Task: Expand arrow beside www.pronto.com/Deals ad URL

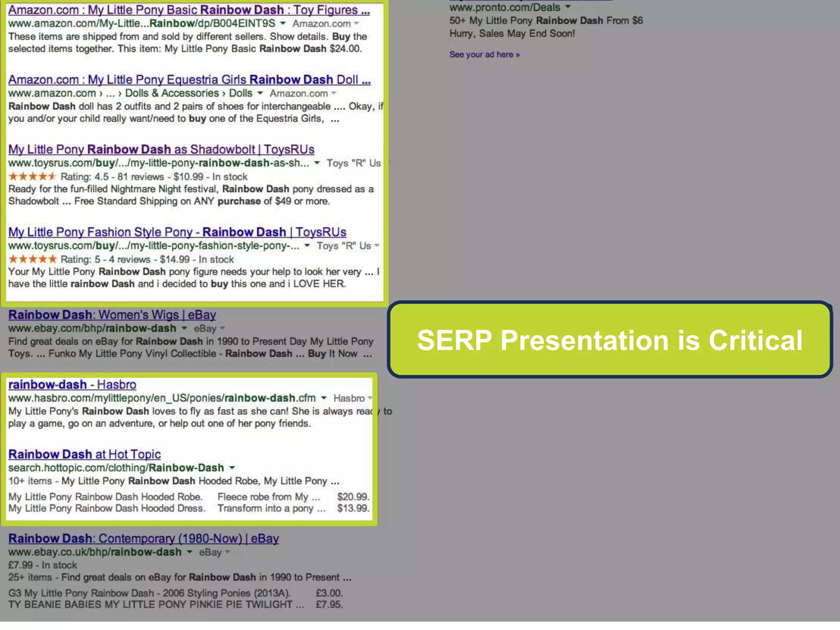Action: pyautogui.click(x=568, y=7)
